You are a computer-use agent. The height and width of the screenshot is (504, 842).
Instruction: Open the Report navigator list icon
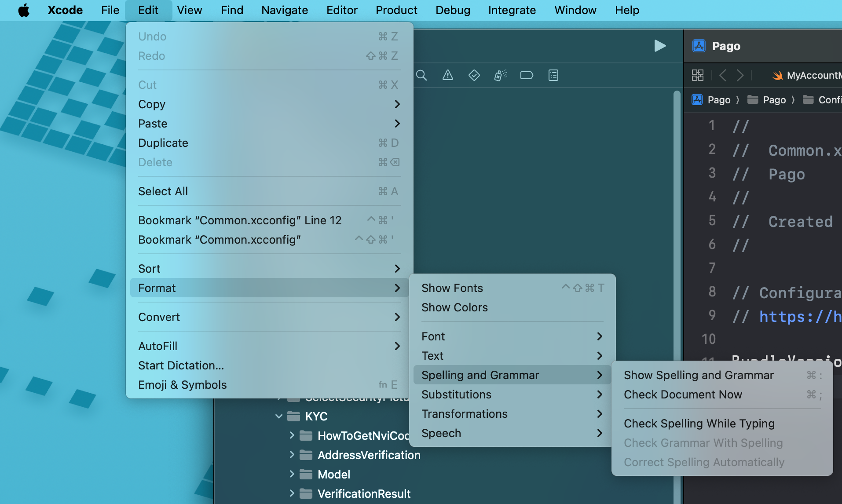point(553,75)
